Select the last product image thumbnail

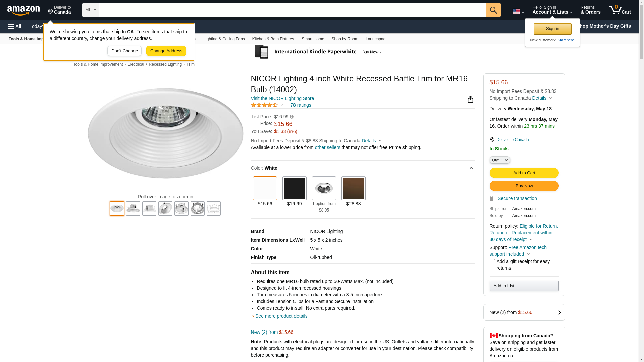tap(213, 208)
